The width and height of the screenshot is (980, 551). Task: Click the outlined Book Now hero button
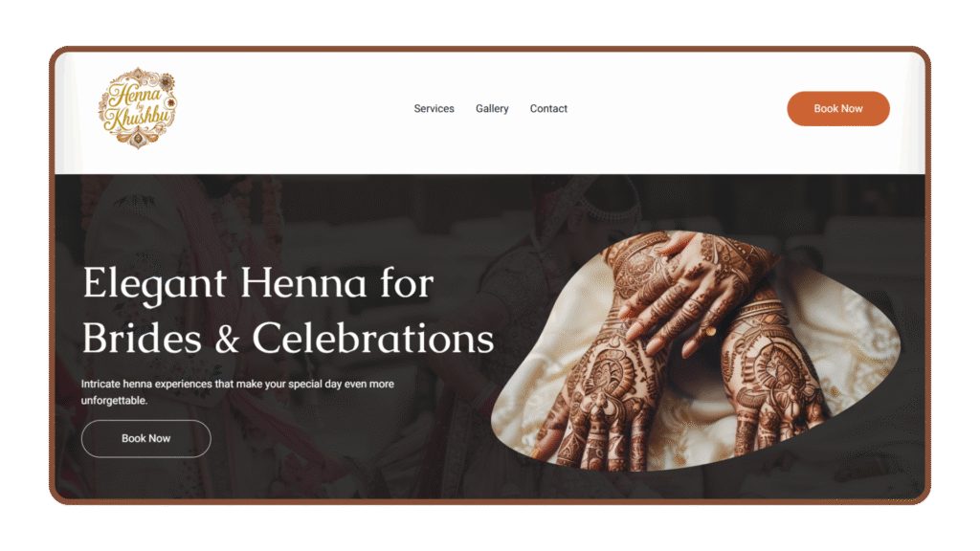(x=146, y=438)
